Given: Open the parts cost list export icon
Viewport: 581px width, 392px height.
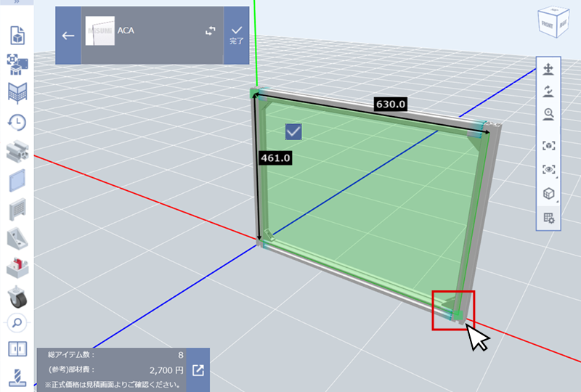Looking at the screenshot, I should (198, 370).
